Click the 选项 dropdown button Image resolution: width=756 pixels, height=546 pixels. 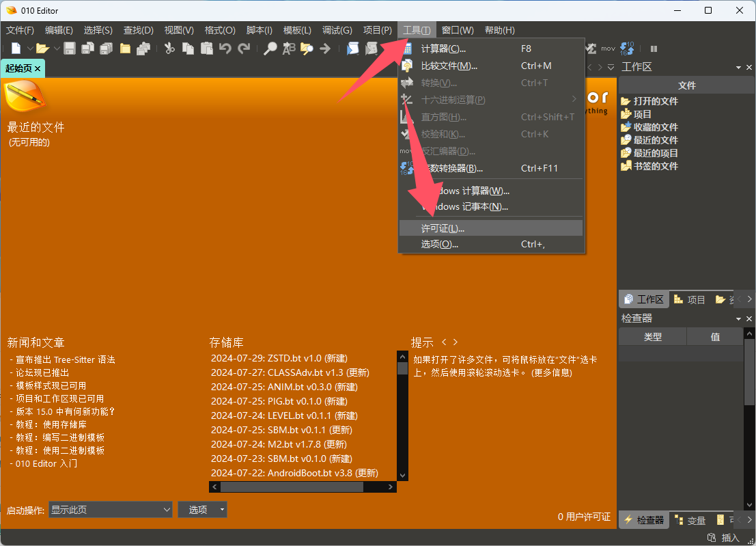tap(203, 509)
